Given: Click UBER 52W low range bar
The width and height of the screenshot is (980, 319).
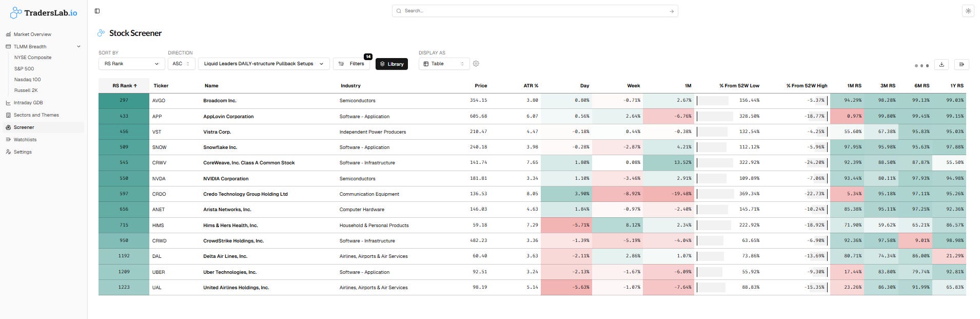Looking at the screenshot, I should 710,272.
